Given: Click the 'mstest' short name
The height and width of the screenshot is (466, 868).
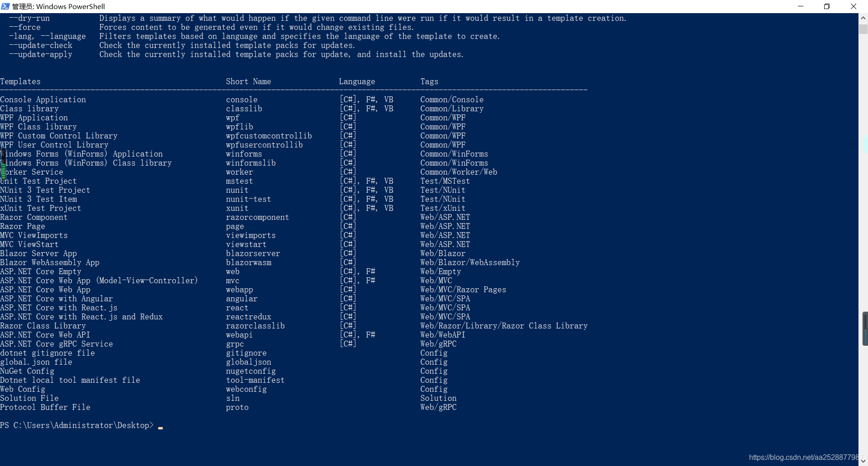Looking at the screenshot, I should tap(240, 181).
